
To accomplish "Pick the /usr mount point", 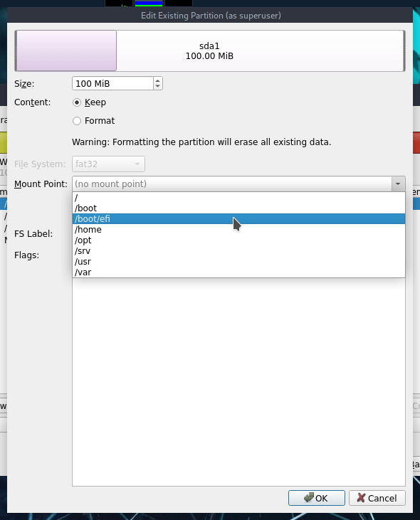I will click(x=238, y=261).
